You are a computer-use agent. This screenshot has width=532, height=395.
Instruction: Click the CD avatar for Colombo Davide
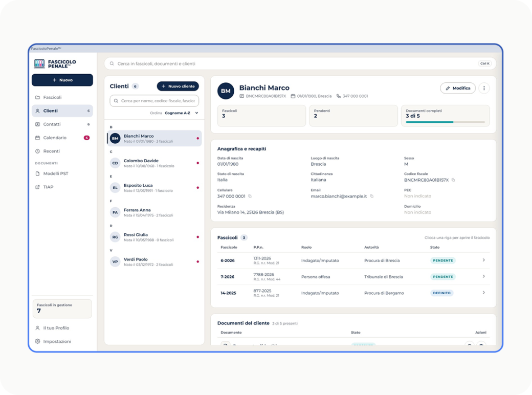115,163
